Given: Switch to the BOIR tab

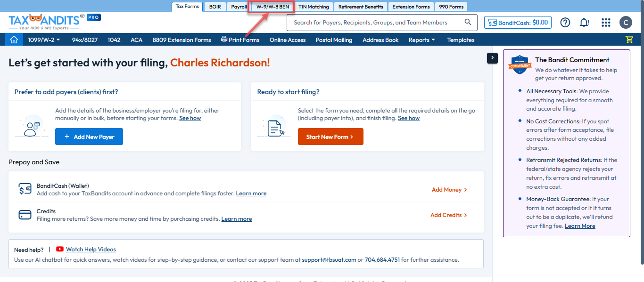Looking at the screenshot, I should 215,7.
